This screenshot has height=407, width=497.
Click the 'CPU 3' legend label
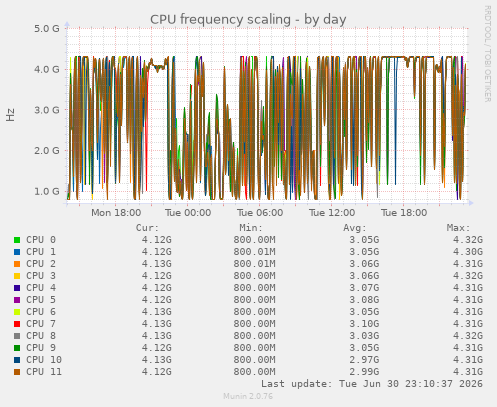point(41,276)
